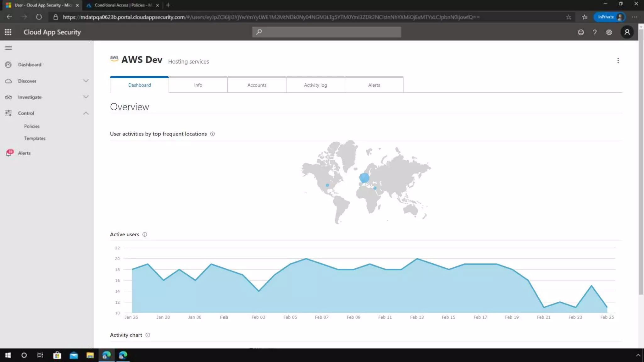Viewport: 644px width, 362px height.
Task: Click the large activity bubble over Europe
Action: [364, 178]
